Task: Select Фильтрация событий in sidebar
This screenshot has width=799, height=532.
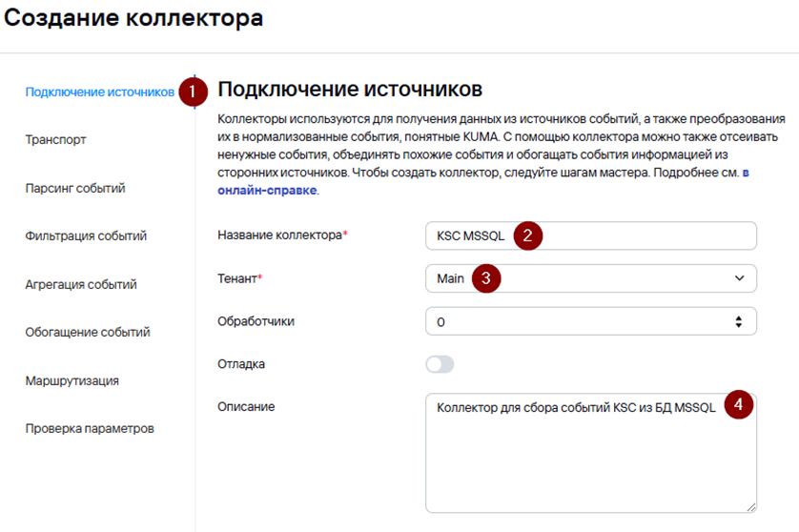Action: click(86, 235)
